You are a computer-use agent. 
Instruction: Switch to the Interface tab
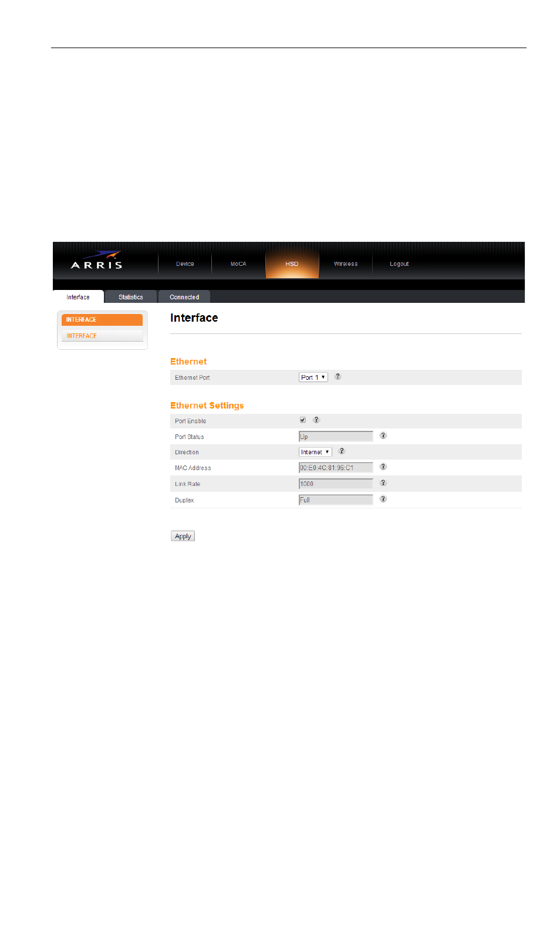78,297
